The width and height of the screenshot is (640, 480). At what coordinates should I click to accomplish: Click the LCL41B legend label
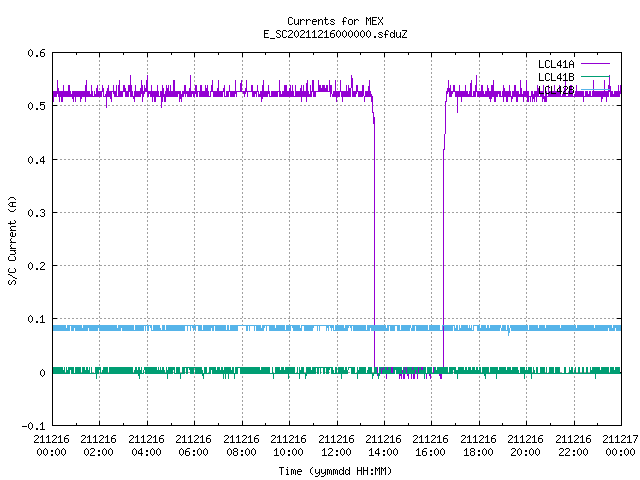point(556,77)
